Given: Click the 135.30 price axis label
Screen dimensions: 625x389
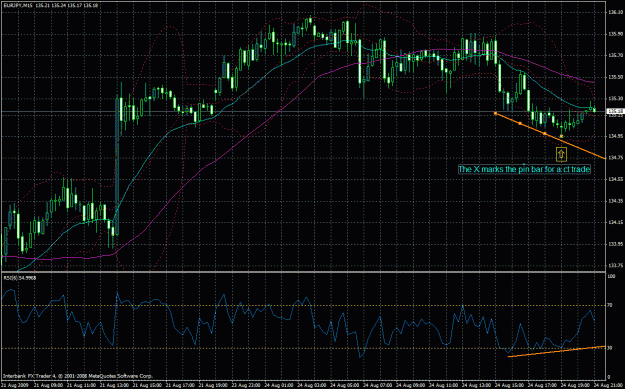Looking at the screenshot, I should coord(616,98).
